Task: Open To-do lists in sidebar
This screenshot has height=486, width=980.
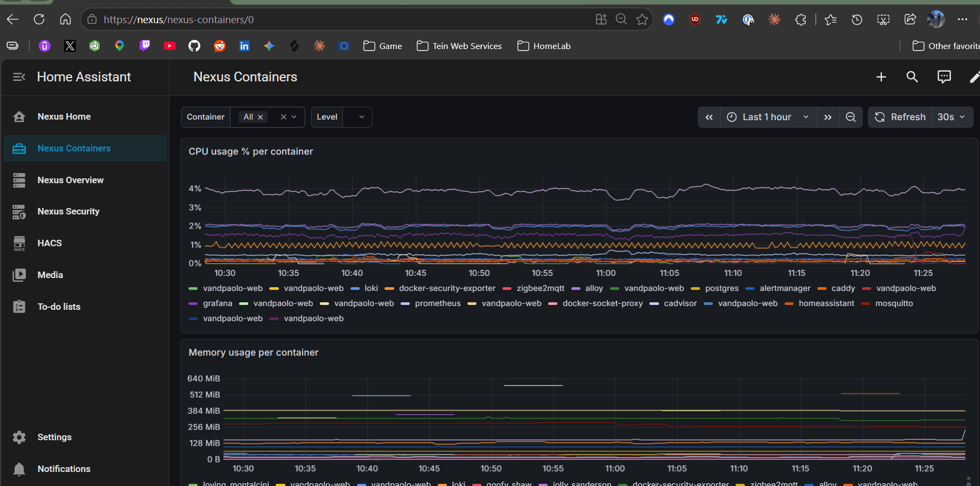Action: pyautogui.click(x=85, y=307)
